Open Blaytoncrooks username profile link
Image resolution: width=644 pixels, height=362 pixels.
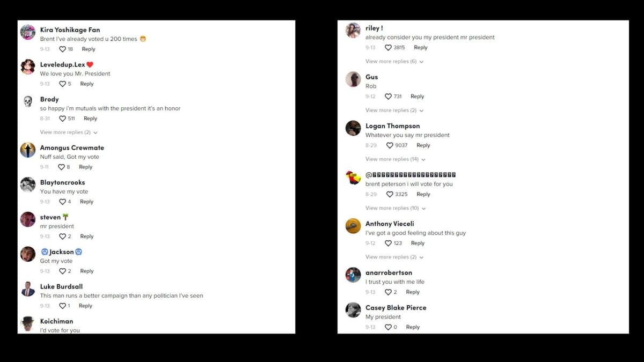click(x=62, y=182)
